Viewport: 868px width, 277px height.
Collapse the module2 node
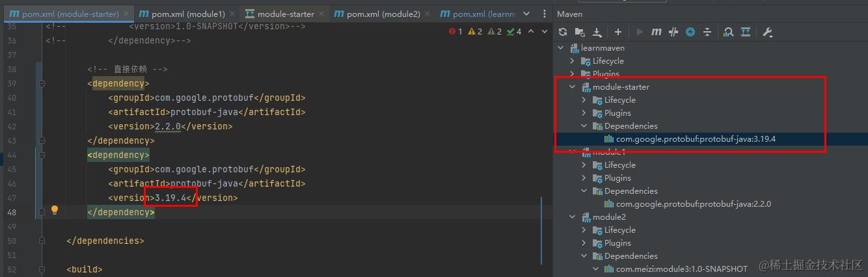point(573,217)
